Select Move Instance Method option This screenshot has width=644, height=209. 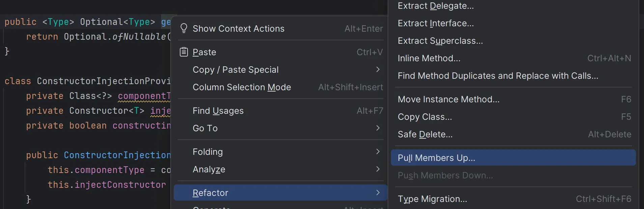point(448,99)
